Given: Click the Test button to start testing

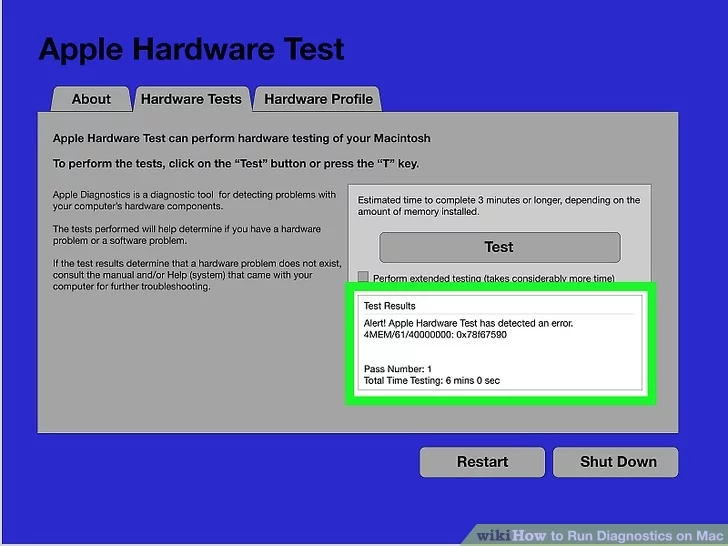Looking at the screenshot, I should [500, 247].
